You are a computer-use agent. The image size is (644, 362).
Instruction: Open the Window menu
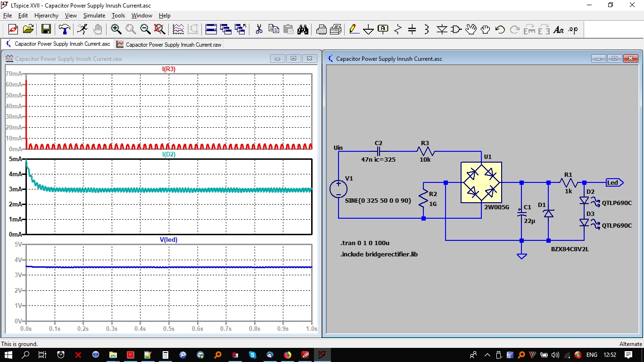point(141,16)
